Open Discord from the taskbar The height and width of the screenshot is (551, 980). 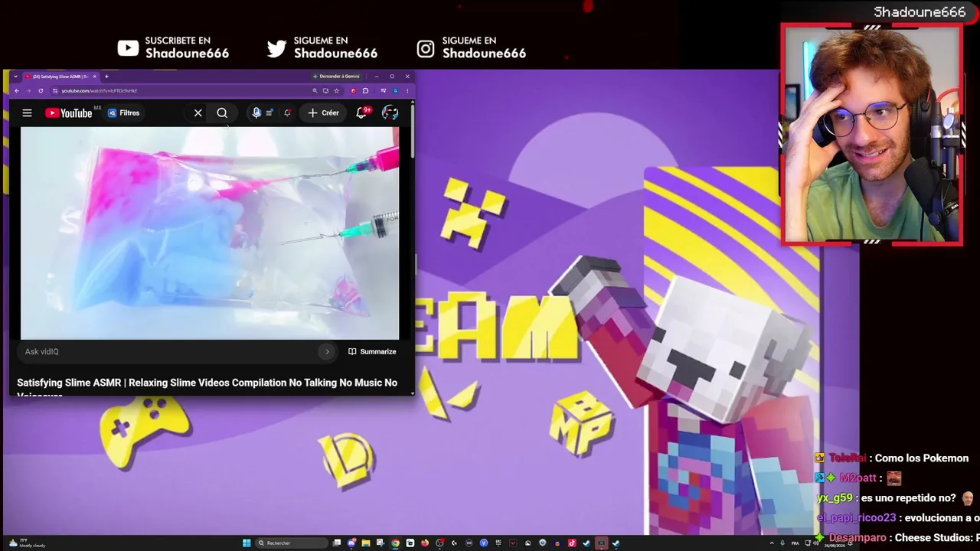pos(351,543)
